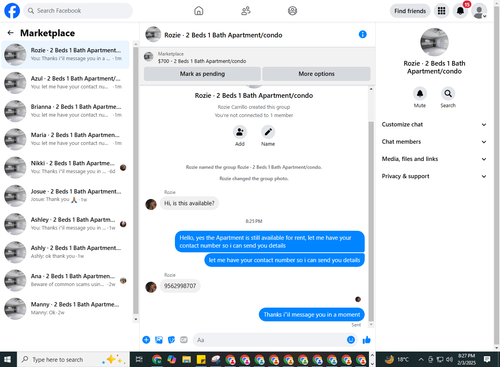Click the chat messages scrollbar

(371, 221)
